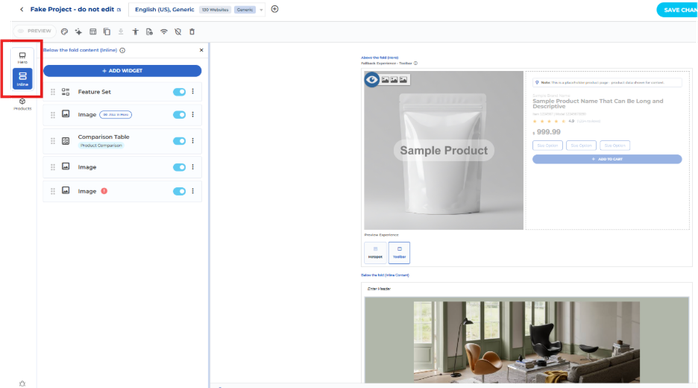Click the icon at the bottom of the left sidebar
698x388 pixels.
pyautogui.click(x=22, y=384)
